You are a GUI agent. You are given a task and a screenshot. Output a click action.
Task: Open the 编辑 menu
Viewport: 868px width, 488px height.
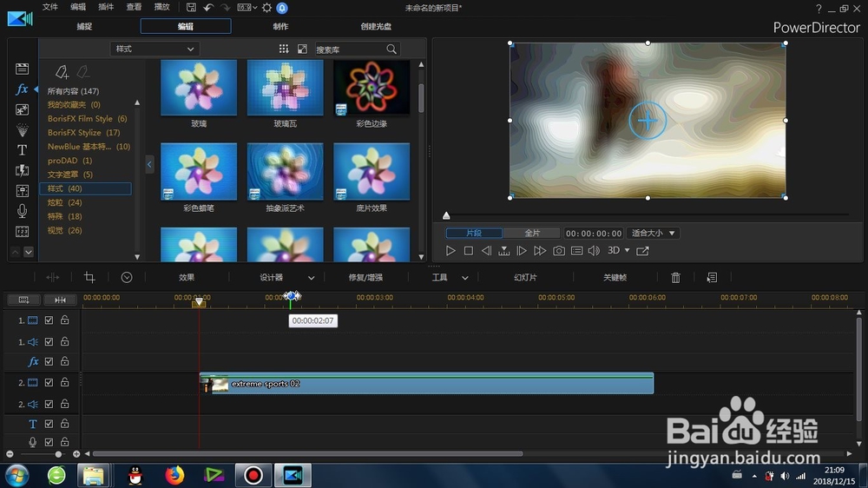(78, 7)
